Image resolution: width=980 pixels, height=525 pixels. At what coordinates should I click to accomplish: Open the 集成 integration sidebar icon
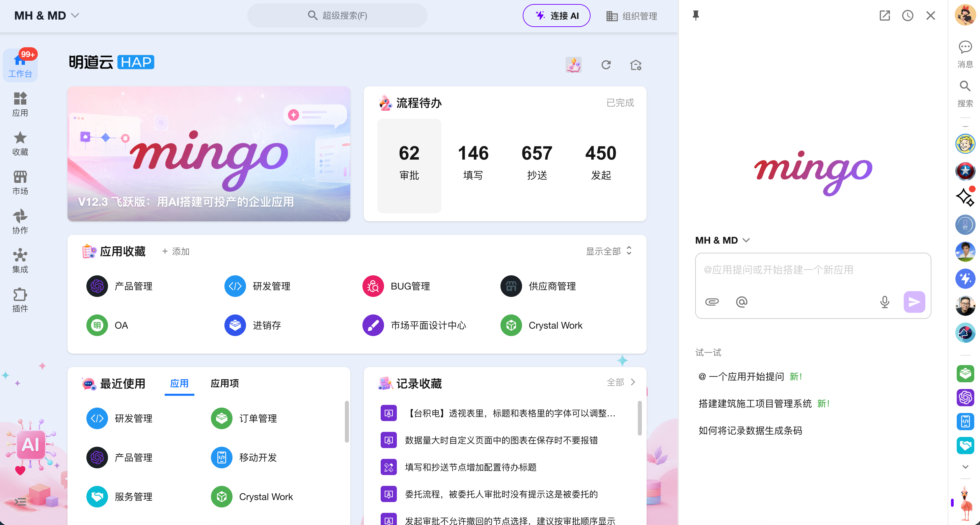pos(20,261)
